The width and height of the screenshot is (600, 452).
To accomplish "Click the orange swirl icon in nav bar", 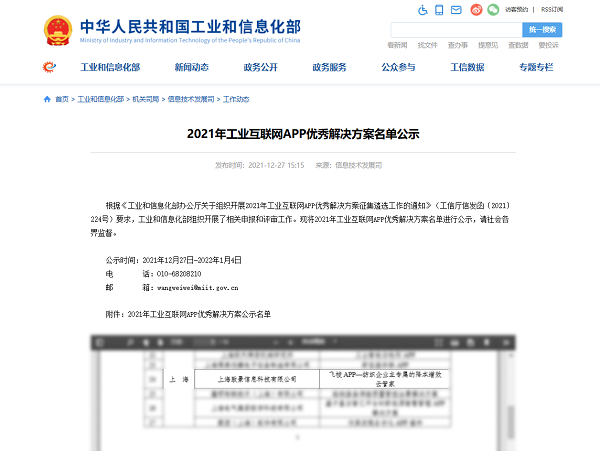I will pos(49,67).
